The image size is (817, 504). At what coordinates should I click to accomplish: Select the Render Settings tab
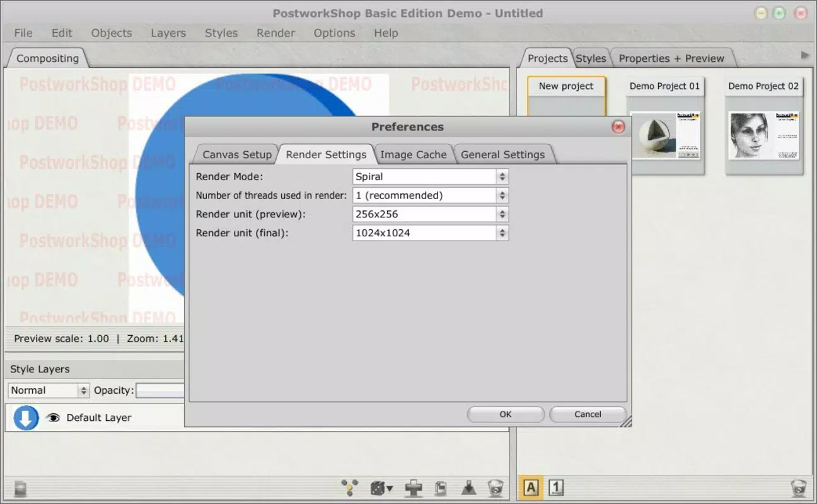(x=326, y=154)
